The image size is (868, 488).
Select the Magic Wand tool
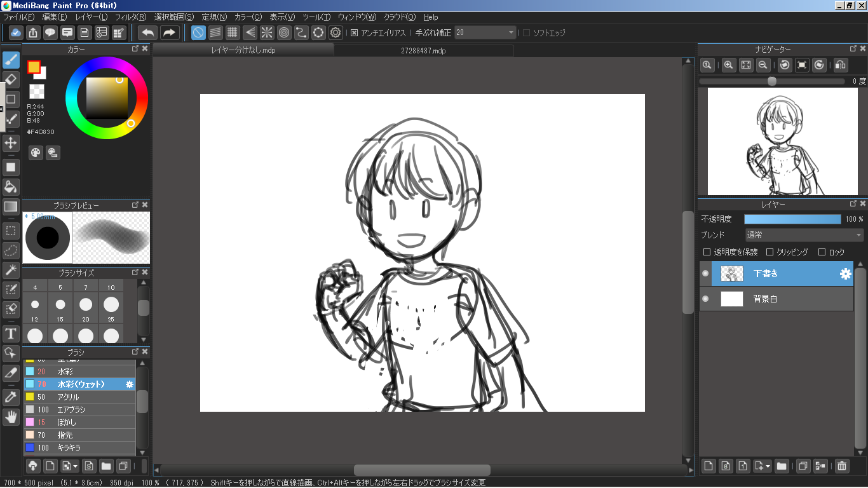[x=11, y=270]
